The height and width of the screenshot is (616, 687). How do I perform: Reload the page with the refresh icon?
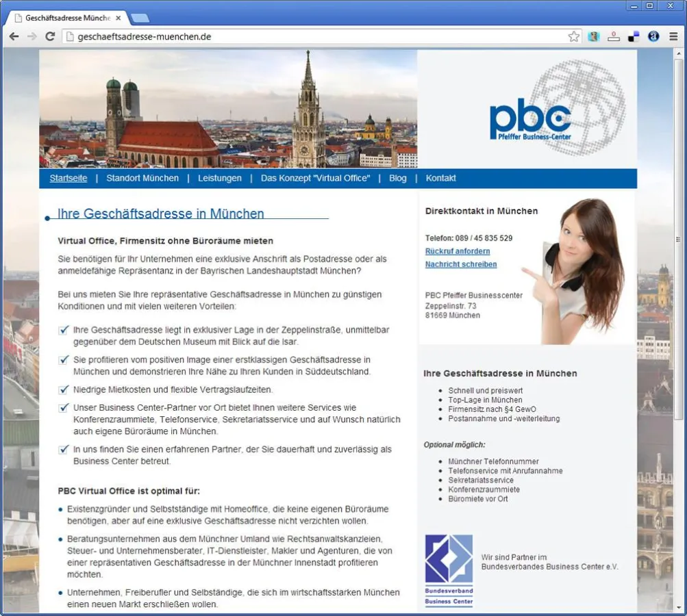click(50, 36)
